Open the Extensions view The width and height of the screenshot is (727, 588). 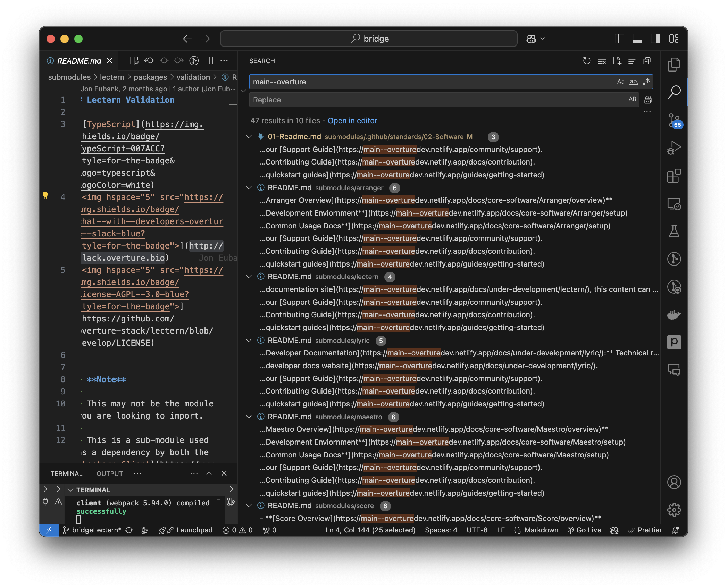pyautogui.click(x=674, y=176)
